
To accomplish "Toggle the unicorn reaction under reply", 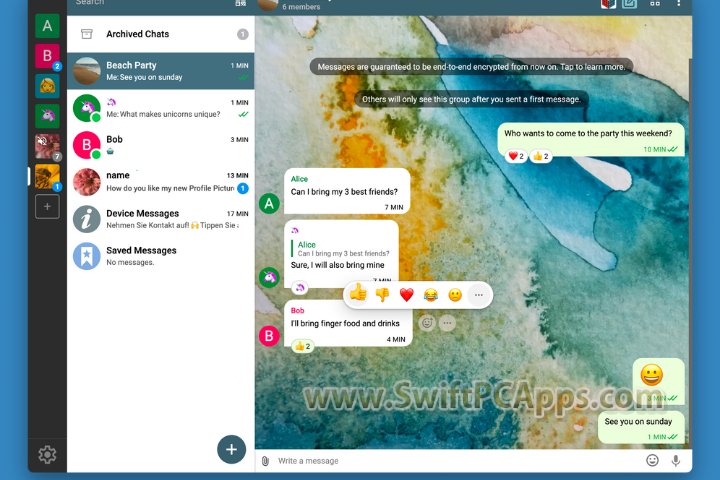I will coord(300,288).
